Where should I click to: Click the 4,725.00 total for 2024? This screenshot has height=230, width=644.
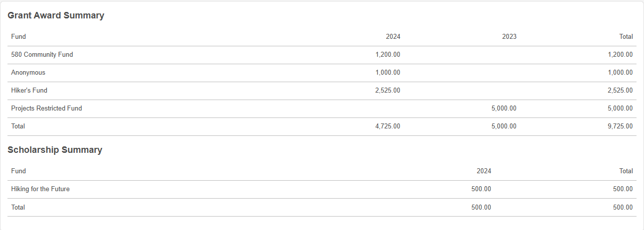(388, 126)
